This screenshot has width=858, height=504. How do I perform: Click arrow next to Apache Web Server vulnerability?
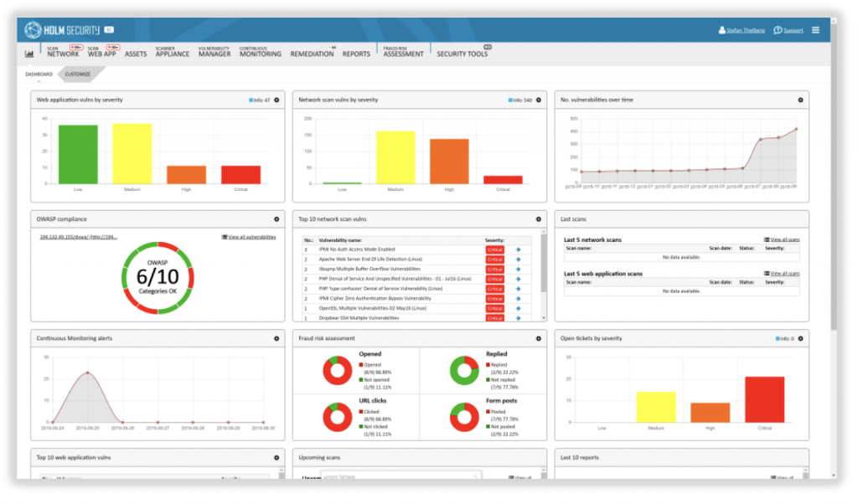click(x=518, y=260)
